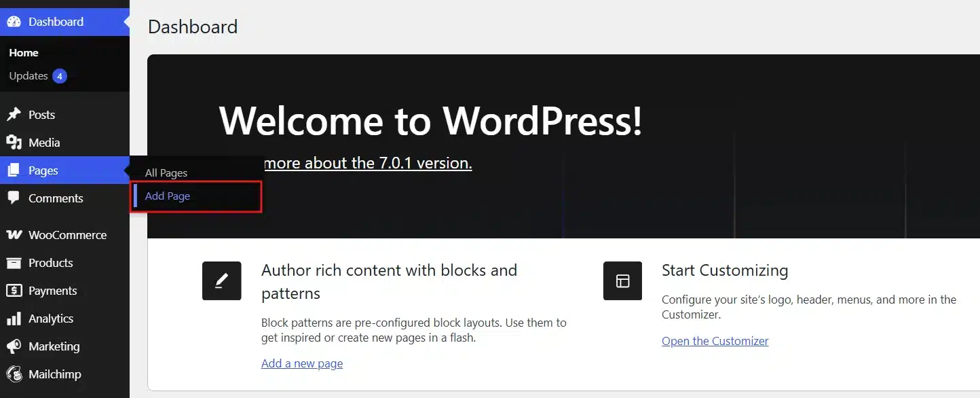Open the Media menu
Screen dimensions: 980x398
pos(64,143)
